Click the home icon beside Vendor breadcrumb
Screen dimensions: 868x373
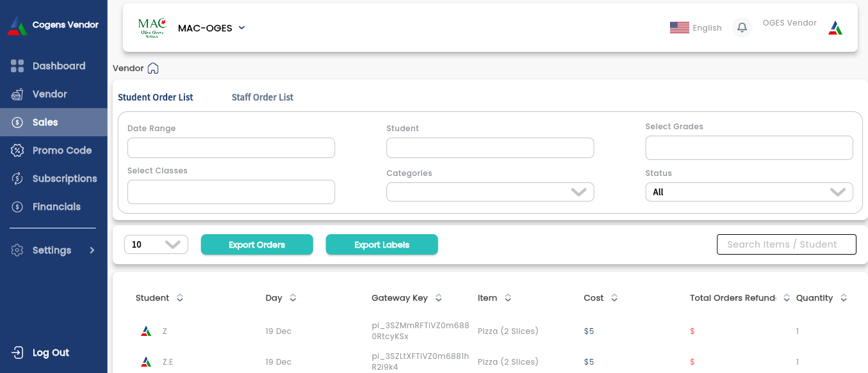[153, 68]
